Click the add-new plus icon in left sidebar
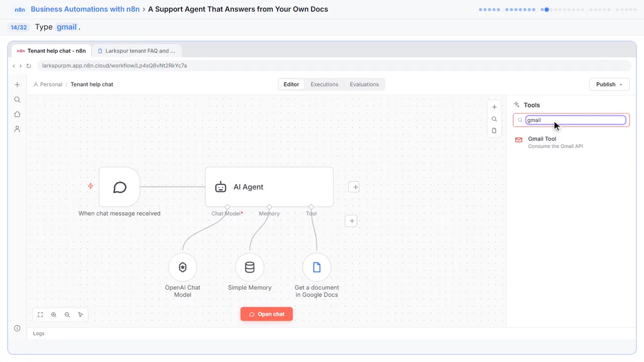Screen dimensions: 644x362 [17, 85]
